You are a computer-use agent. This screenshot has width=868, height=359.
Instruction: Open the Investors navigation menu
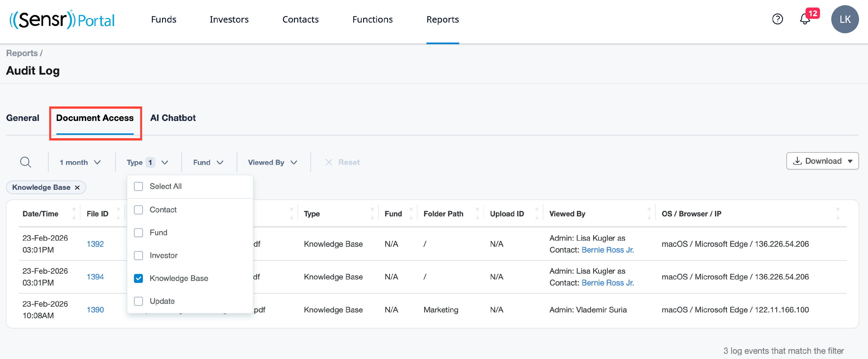(x=229, y=20)
